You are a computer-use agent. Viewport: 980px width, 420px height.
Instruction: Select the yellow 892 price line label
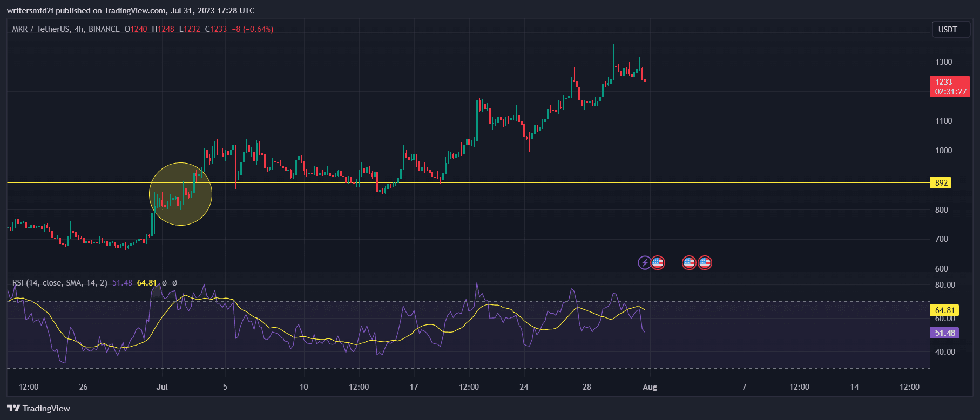point(941,183)
